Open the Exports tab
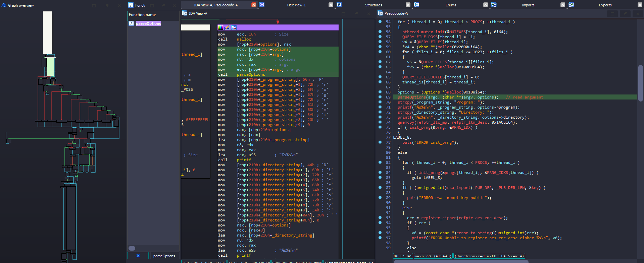The image size is (644, 263). point(605,5)
